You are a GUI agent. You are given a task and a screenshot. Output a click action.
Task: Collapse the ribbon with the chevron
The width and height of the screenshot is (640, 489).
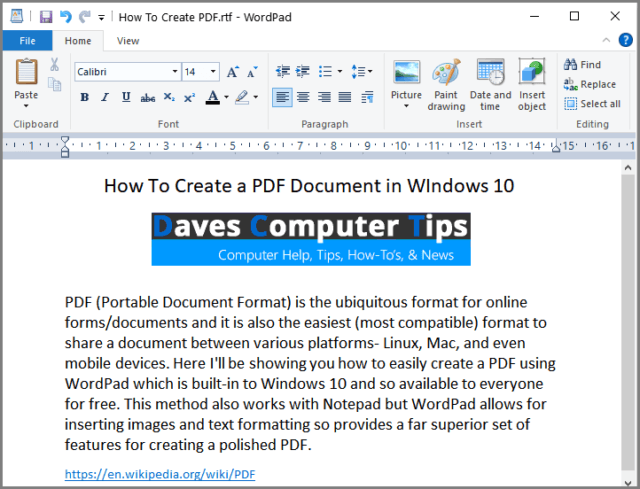pyautogui.click(x=606, y=40)
